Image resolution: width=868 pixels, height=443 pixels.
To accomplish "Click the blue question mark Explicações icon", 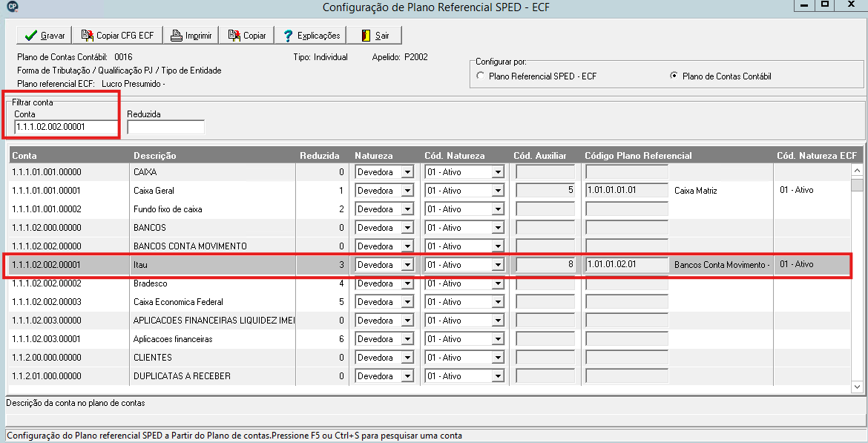I will pyautogui.click(x=288, y=36).
